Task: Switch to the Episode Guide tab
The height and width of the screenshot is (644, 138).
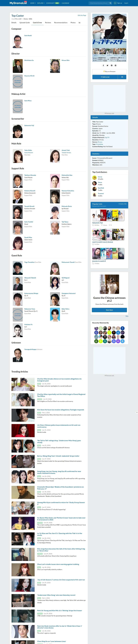Action: (x=25, y=23)
